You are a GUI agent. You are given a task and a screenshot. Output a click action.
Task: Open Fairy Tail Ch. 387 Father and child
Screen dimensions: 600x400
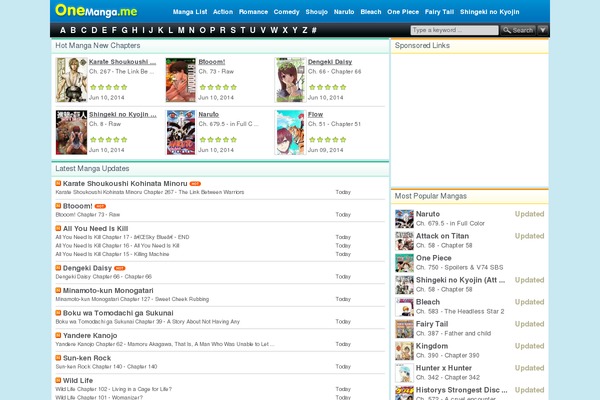453,333
